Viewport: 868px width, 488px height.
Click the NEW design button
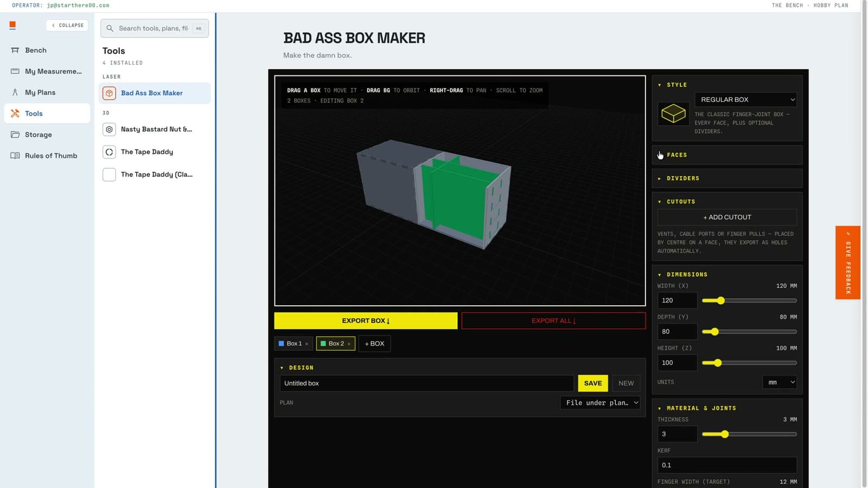pyautogui.click(x=626, y=383)
